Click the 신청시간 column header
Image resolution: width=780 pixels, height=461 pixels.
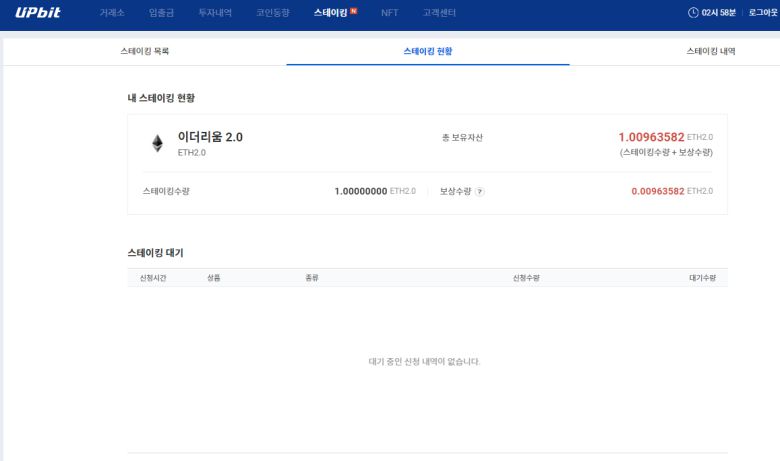[x=153, y=278]
